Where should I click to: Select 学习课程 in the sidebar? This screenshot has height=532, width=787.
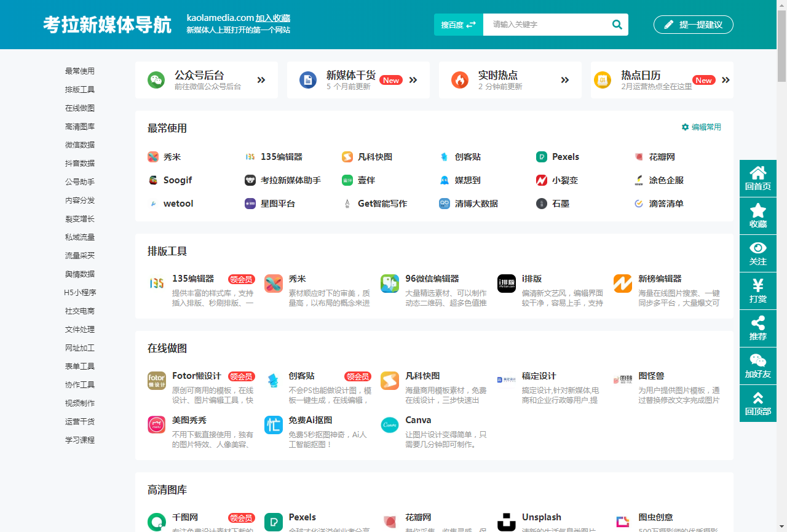[80, 440]
